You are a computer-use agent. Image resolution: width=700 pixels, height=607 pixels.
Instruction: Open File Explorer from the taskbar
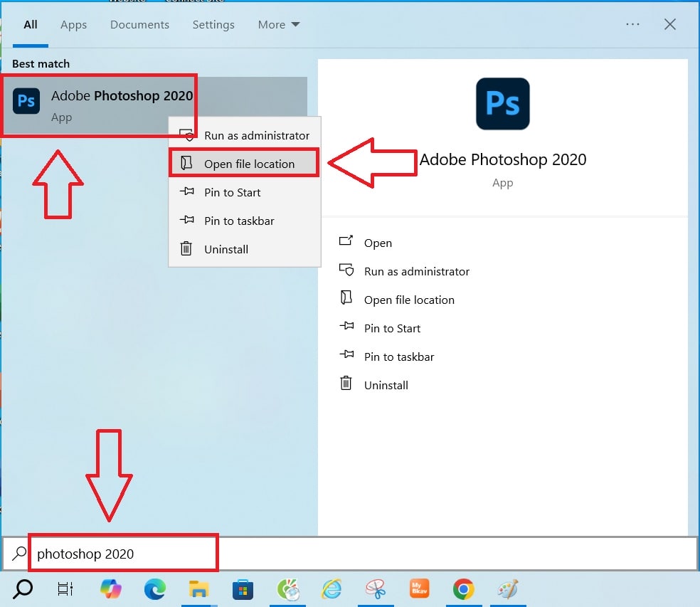tap(198, 589)
